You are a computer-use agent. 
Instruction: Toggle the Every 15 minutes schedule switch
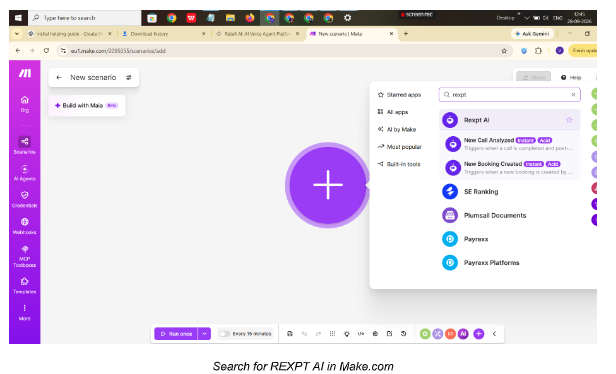coord(224,334)
